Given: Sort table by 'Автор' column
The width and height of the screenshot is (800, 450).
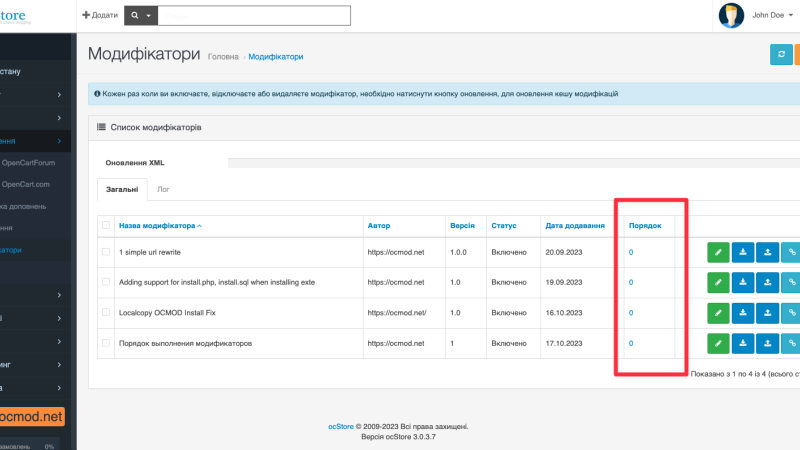Looking at the screenshot, I should click(379, 226).
